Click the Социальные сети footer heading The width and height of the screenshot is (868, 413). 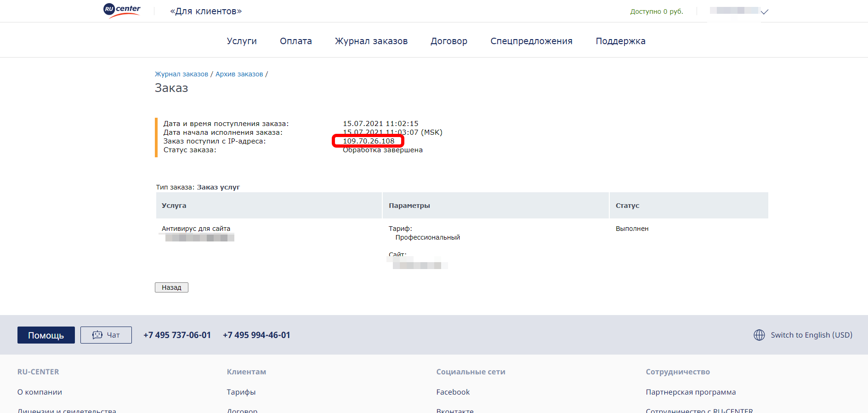point(471,372)
